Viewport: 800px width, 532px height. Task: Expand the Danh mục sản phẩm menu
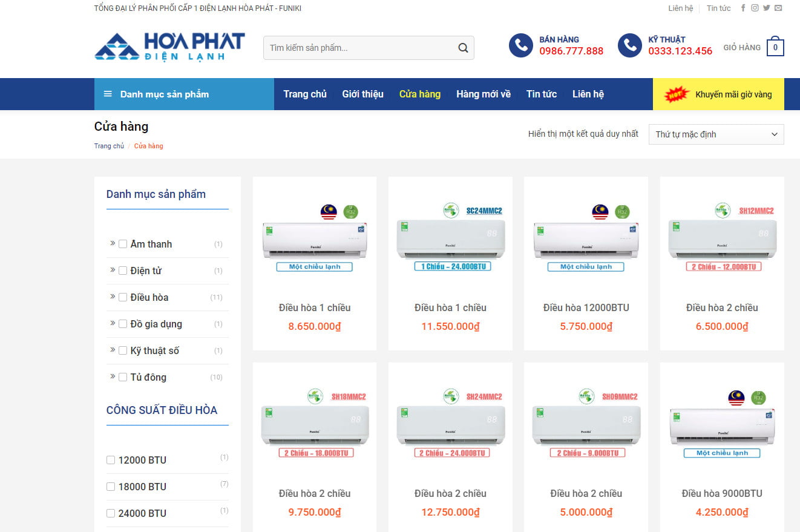click(184, 94)
